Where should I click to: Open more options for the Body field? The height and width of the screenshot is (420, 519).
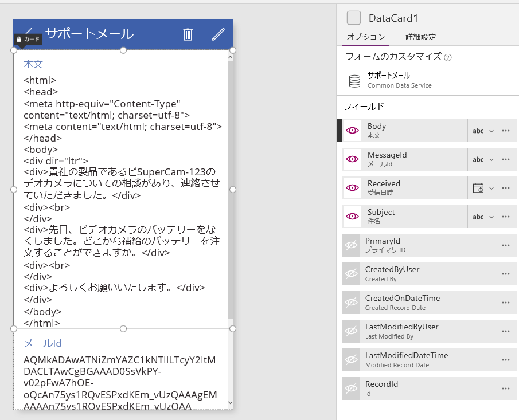pos(507,130)
